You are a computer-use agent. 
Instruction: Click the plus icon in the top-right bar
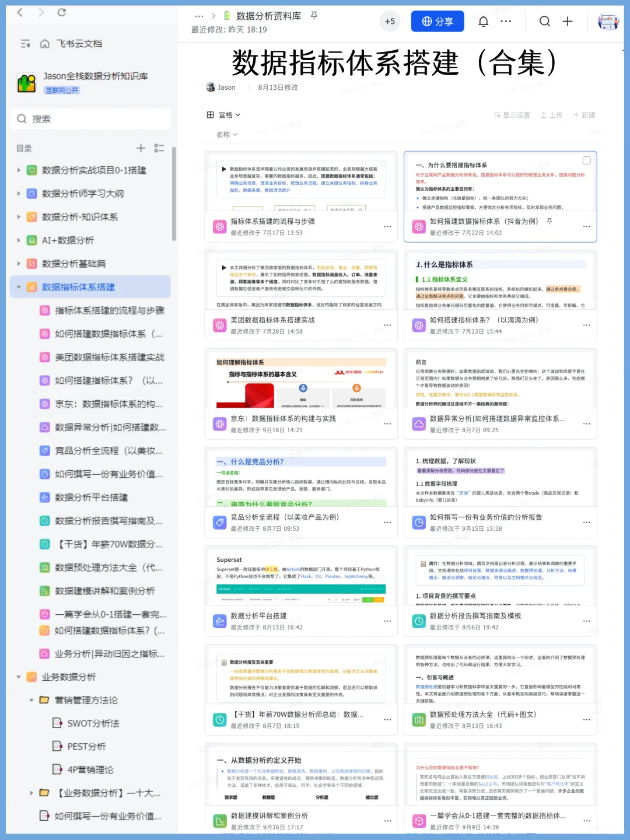click(x=567, y=22)
